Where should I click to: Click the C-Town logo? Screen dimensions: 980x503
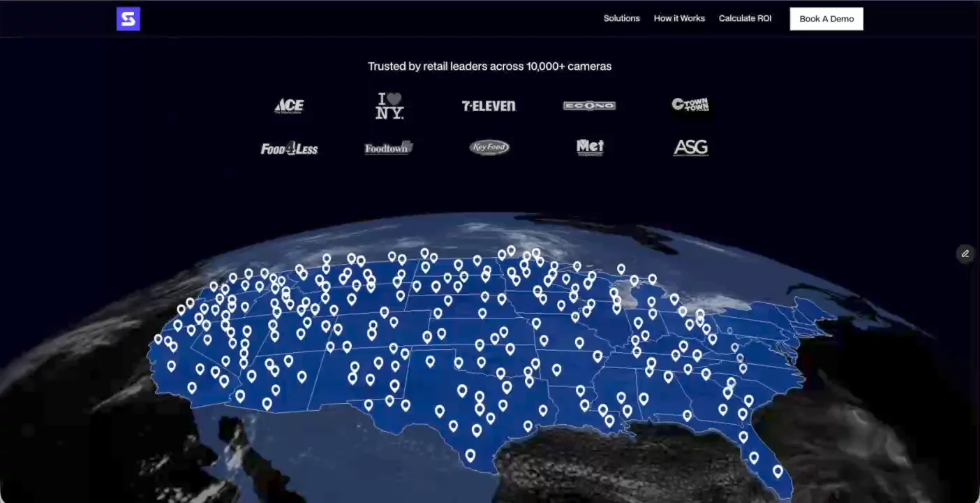click(x=690, y=105)
